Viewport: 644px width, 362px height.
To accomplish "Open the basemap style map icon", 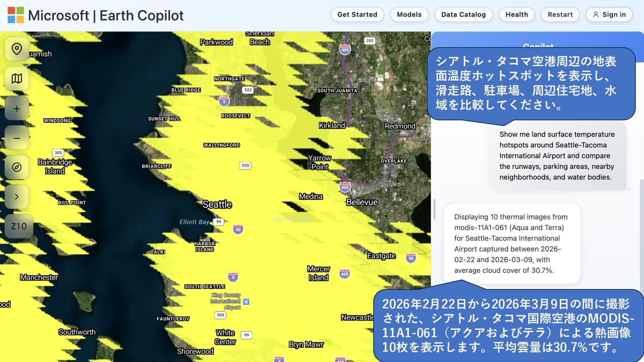I will 17,78.
